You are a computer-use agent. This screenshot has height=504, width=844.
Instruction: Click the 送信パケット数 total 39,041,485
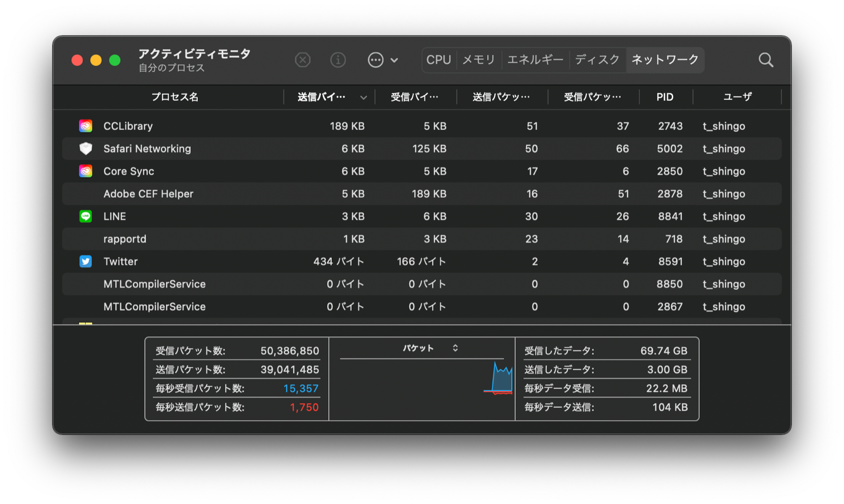pyautogui.click(x=289, y=369)
